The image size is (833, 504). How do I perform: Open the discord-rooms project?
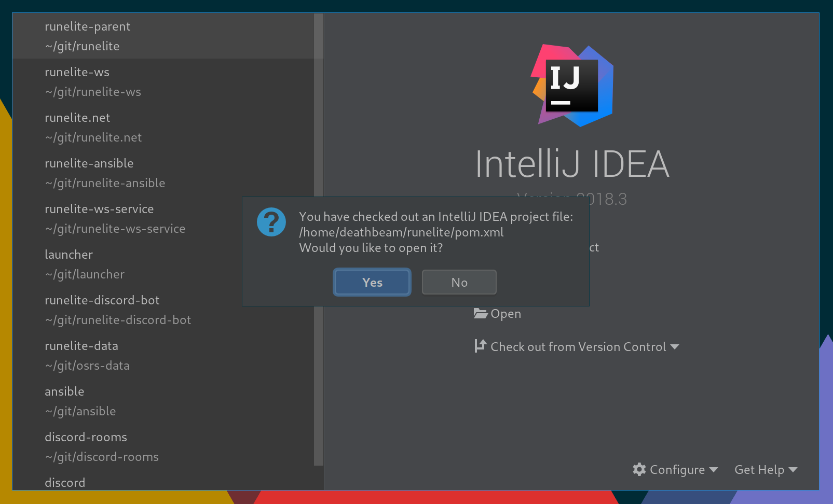tap(163, 446)
